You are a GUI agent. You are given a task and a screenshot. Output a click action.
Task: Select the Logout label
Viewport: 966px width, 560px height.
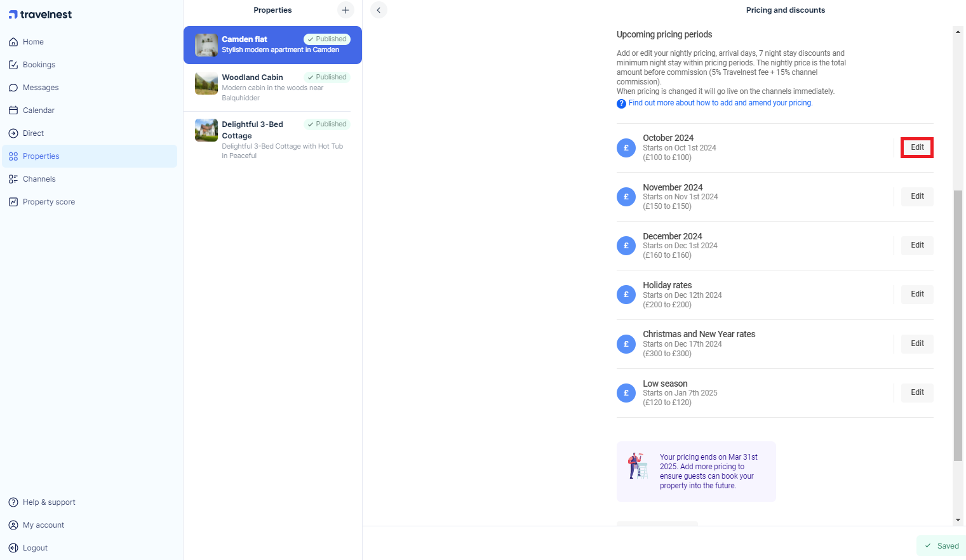tap(35, 548)
